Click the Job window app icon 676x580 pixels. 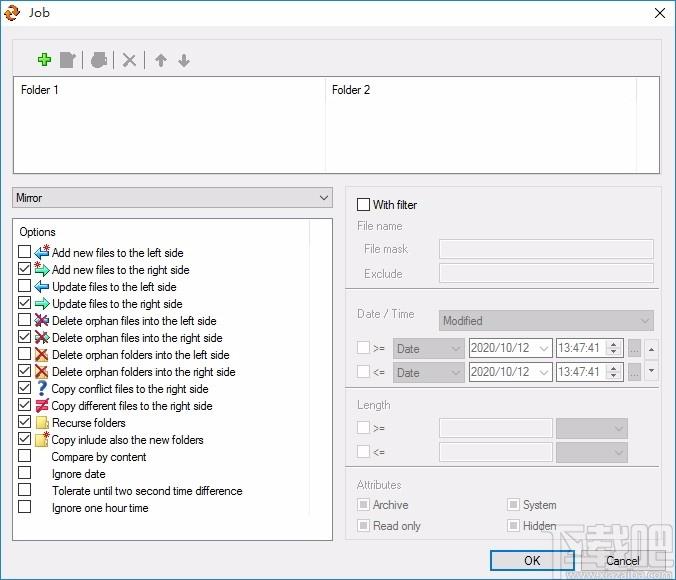12,13
